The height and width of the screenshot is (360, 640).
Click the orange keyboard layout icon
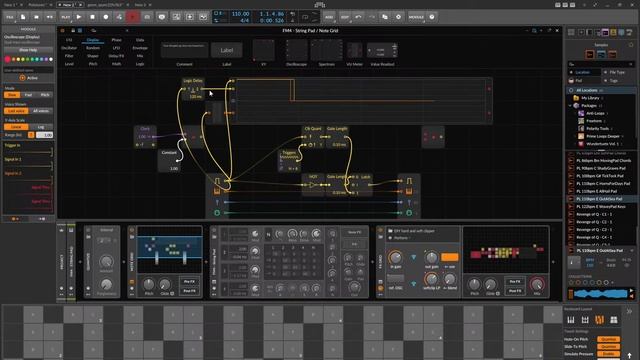(599, 320)
